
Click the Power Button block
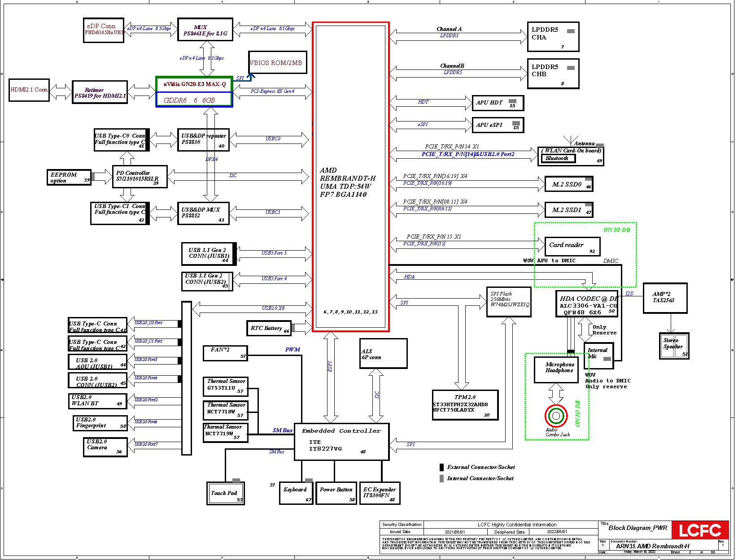point(336,493)
